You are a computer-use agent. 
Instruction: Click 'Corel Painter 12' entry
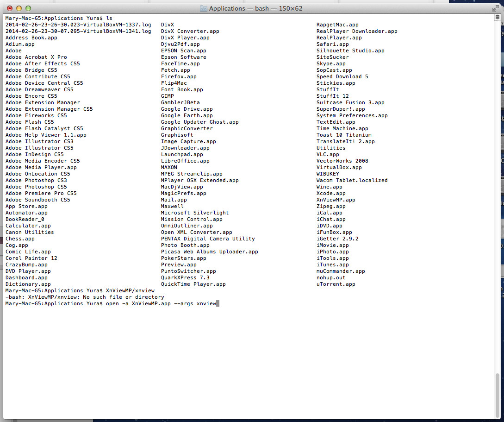31,258
